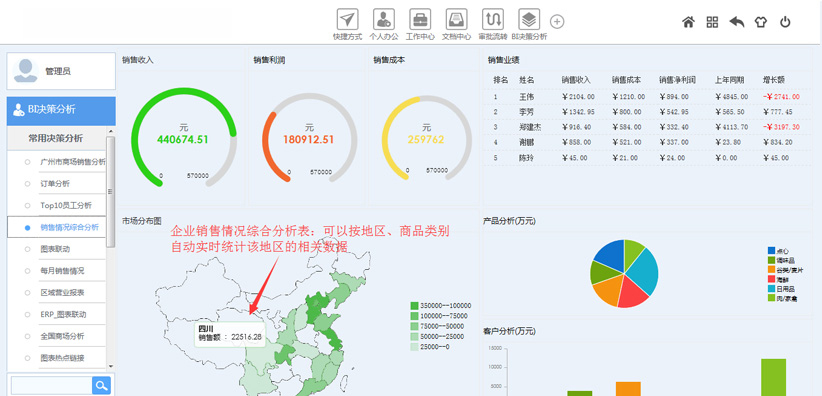822x396 pixels.
Task: Click the 谷类/麦片 orange legend swatch
Action: [x=771, y=270]
